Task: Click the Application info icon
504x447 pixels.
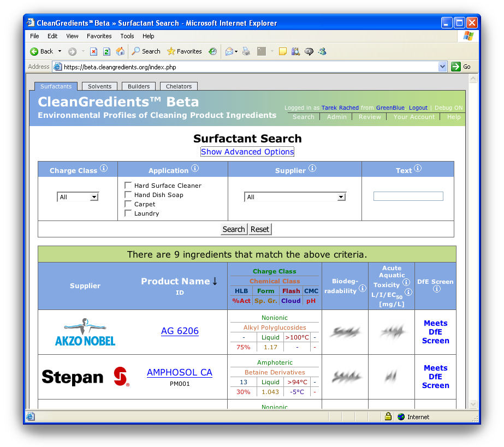Action: (x=195, y=169)
